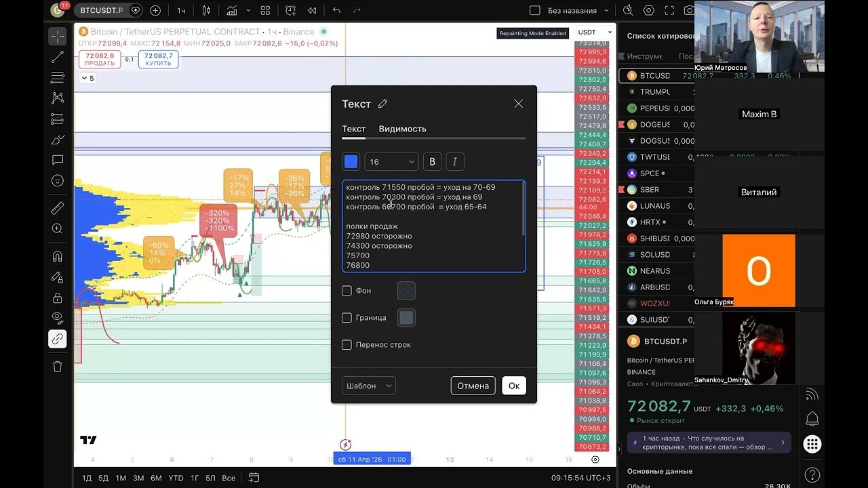Select the YTD time range
This screenshot has width=868, height=488.
176,478
